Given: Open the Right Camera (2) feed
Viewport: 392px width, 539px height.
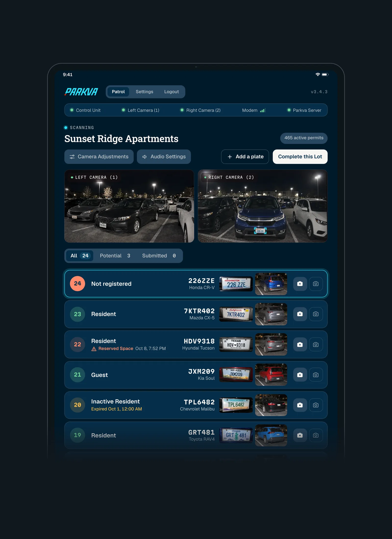Looking at the screenshot, I should (x=263, y=206).
